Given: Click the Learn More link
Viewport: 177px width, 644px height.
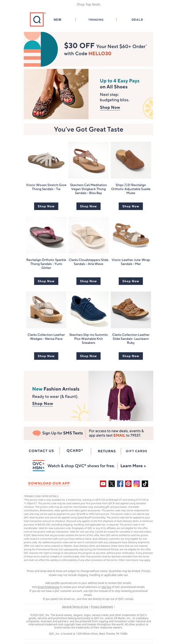Looking at the screenshot, I should tap(133, 466).
